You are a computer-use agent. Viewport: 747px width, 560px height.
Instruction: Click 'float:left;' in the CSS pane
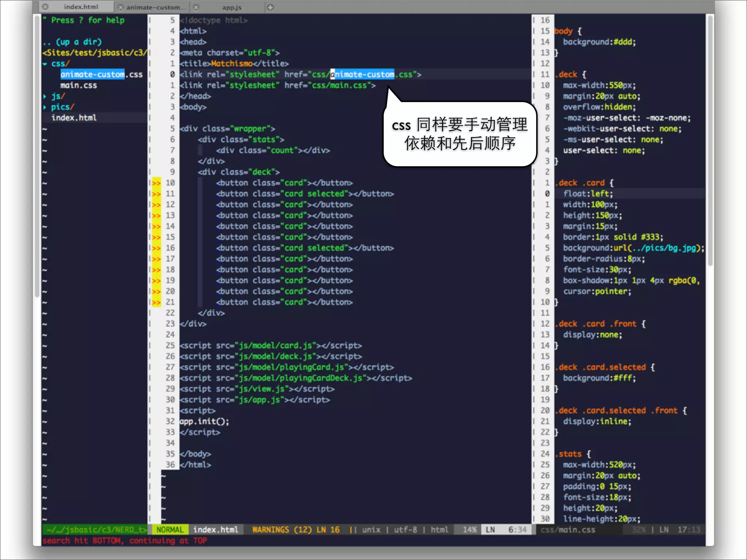point(588,194)
